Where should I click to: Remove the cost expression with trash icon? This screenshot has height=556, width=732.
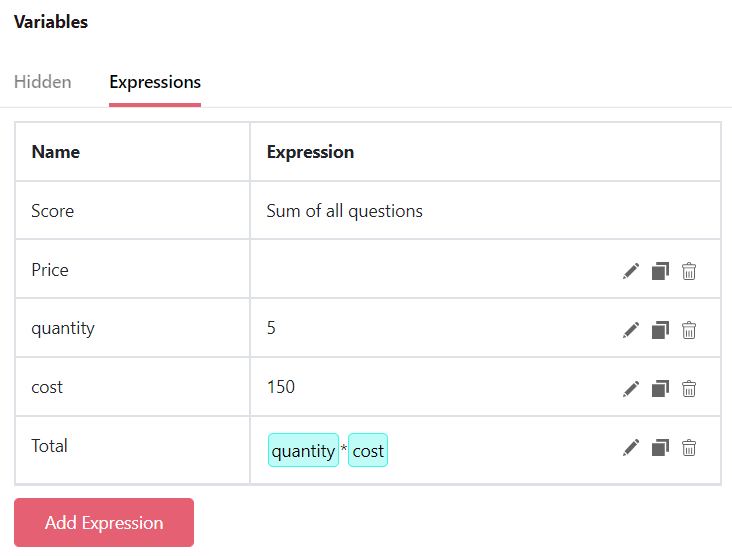pyautogui.click(x=689, y=389)
